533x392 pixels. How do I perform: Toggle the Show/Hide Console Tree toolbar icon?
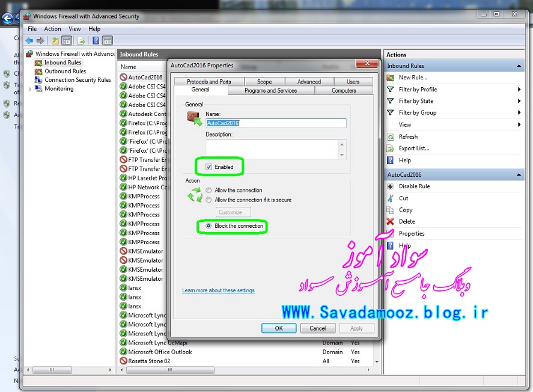(x=67, y=41)
